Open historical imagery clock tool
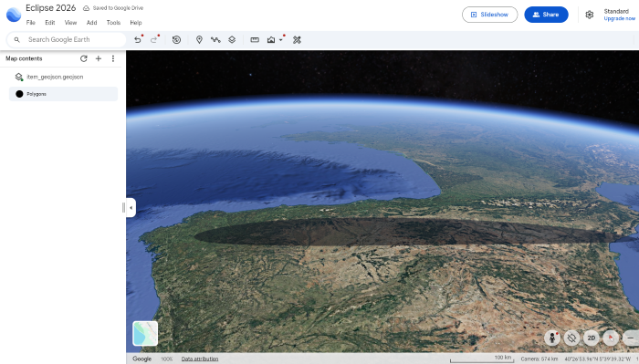This screenshot has width=639, height=364. click(x=176, y=40)
